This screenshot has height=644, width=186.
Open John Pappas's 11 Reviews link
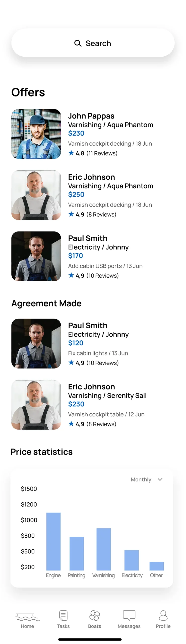(x=102, y=153)
